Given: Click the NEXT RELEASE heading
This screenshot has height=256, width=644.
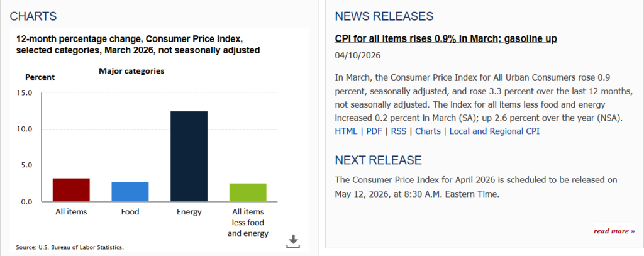Looking at the screenshot, I should click(x=378, y=160).
